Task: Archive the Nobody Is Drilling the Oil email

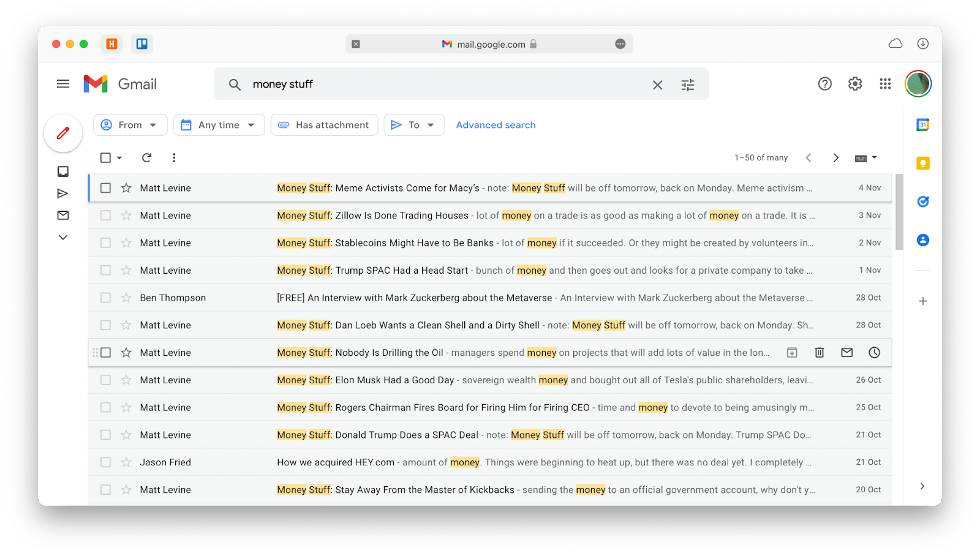Action: click(x=792, y=353)
